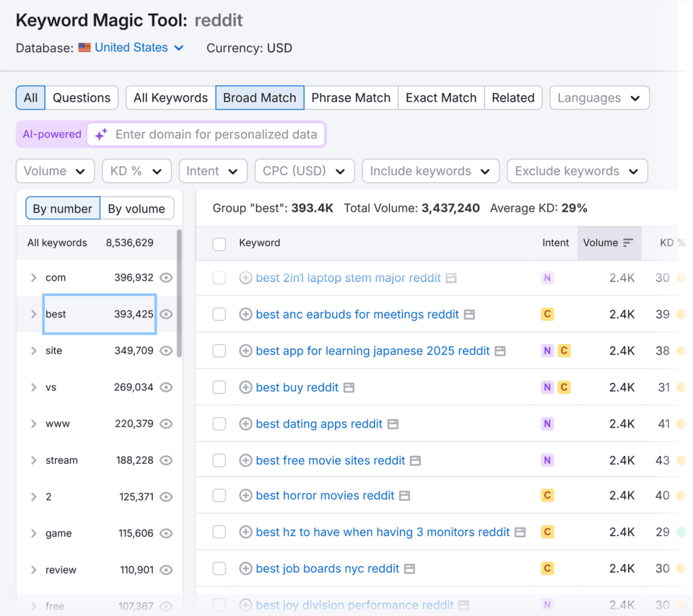Expand the 'game' keyword group
Viewport: 693px width, 616px height.
pos(34,533)
